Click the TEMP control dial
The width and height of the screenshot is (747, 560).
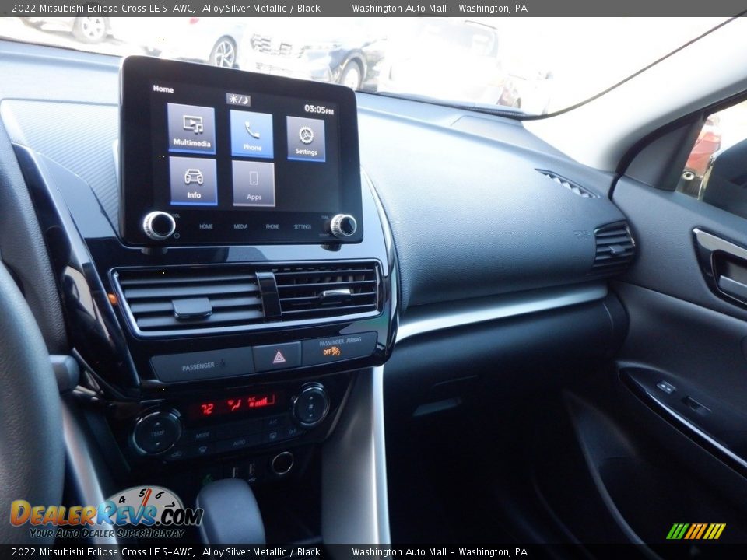click(157, 432)
